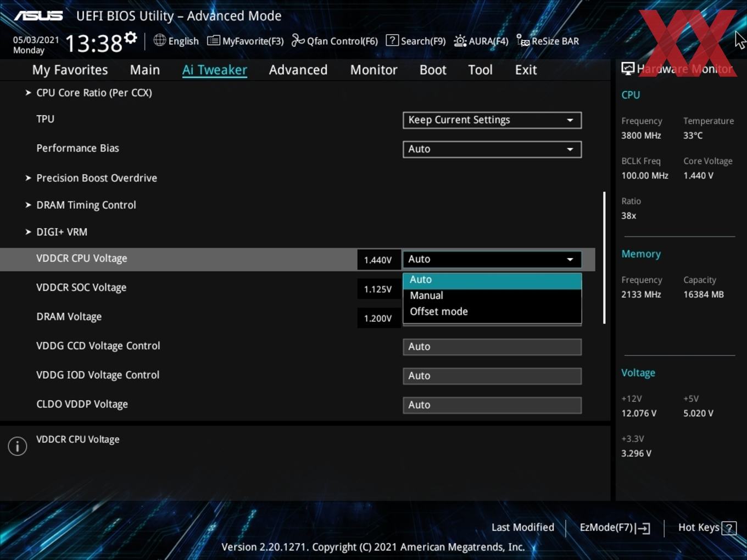
Task: Expand Precision Boost Overdrive submenu
Action: tap(96, 178)
